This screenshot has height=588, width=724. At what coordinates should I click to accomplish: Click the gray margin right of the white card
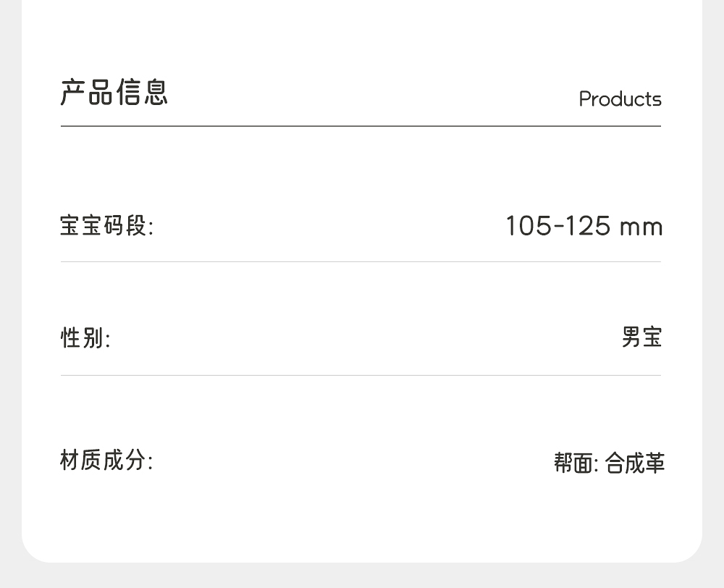pyautogui.click(x=713, y=290)
